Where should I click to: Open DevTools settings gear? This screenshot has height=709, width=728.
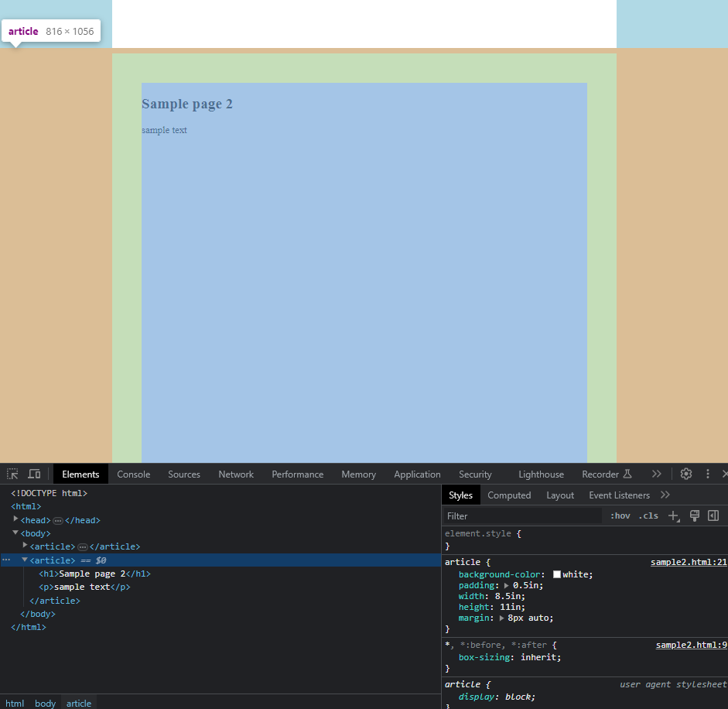pos(686,474)
